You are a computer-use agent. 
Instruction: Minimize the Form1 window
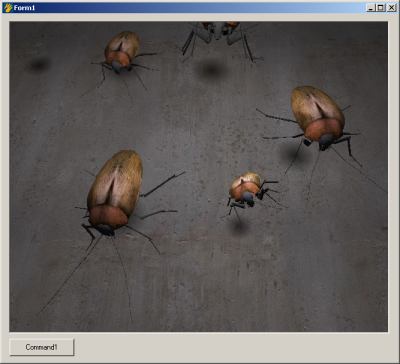pos(371,8)
